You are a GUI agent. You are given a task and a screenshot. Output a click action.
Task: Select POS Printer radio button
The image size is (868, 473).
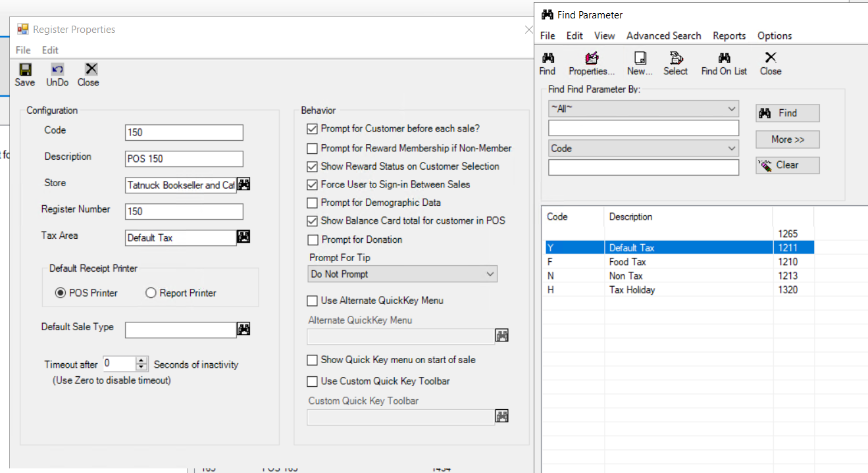click(x=61, y=293)
